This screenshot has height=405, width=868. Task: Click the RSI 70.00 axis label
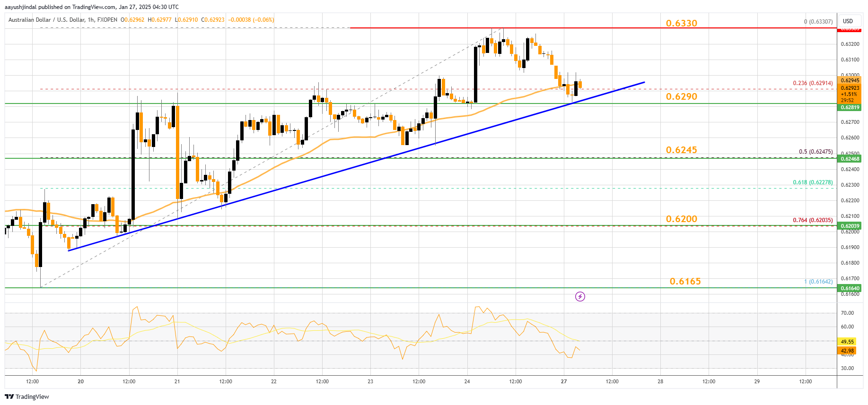[847, 313]
